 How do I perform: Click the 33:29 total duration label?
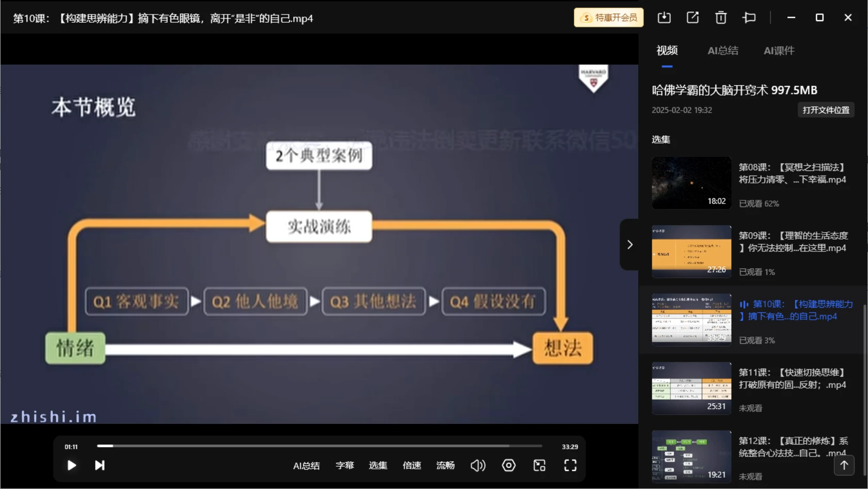pos(570,447)
